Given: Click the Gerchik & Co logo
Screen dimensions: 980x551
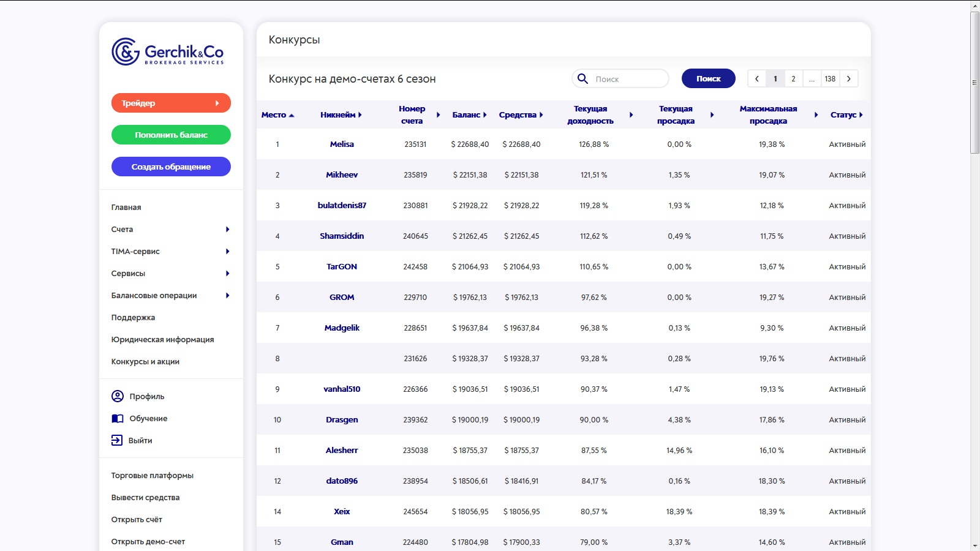Looking at the screenshot, I should click(167, 52).
